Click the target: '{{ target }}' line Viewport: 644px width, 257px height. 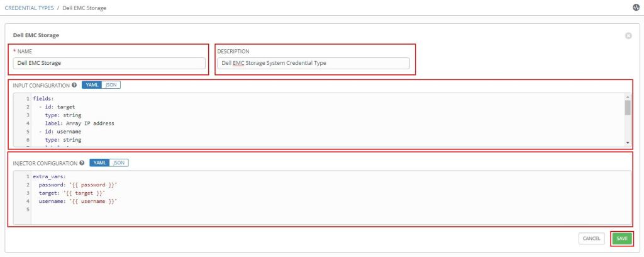[x=72, y=193]
